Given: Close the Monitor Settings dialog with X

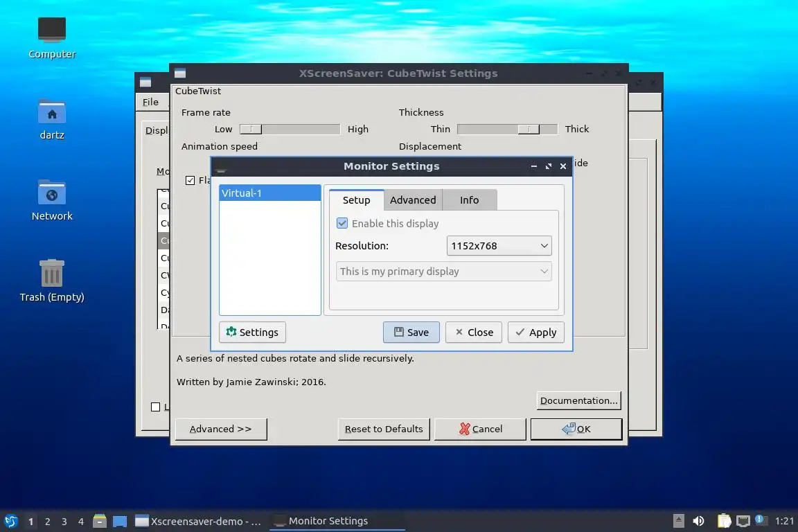Looking at the screenshot, I should [563, 166].
